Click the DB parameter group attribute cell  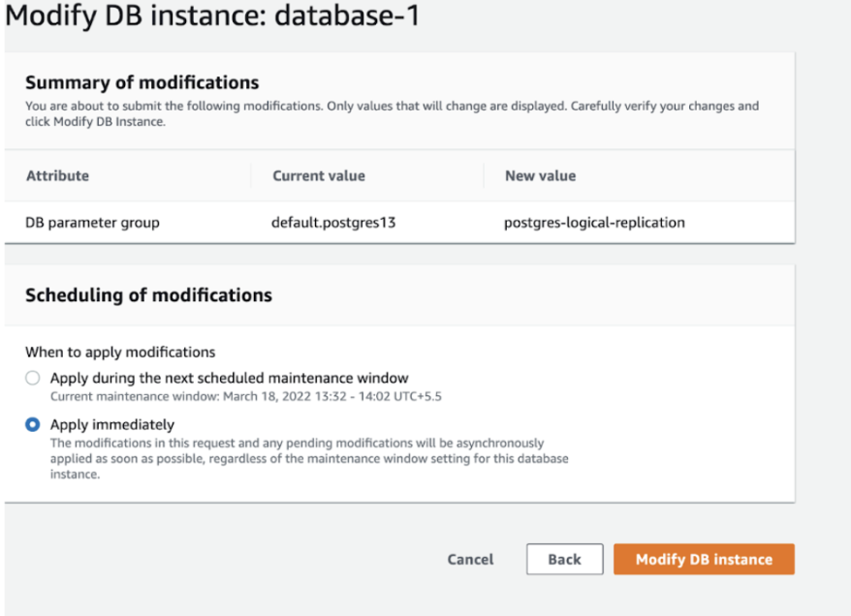92,223
